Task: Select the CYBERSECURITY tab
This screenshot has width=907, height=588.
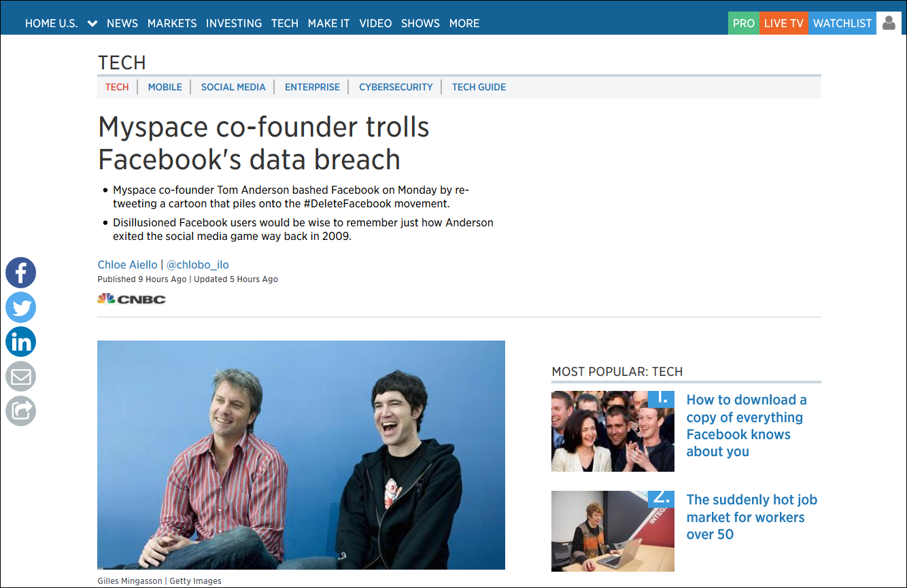Action: pos(396,87)
